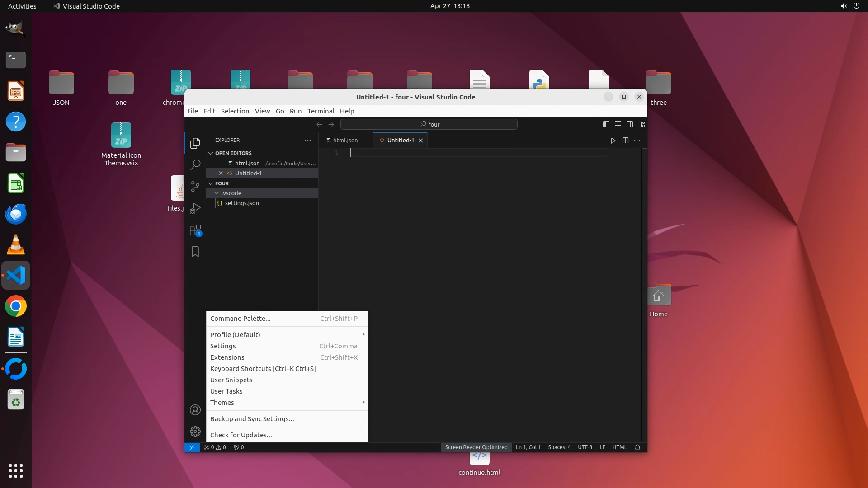The image size is (868, 488).
Task: Open the Bookmarks view icon
Action: click(x=195, y=252)
